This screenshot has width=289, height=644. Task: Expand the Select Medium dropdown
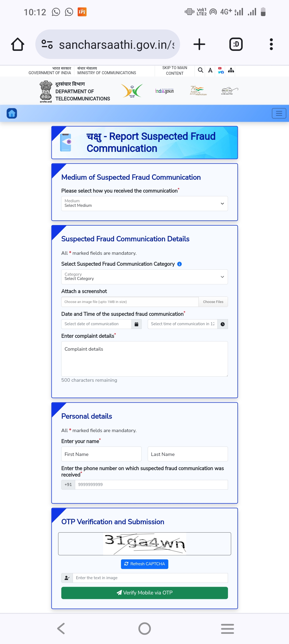click(144, 204)
